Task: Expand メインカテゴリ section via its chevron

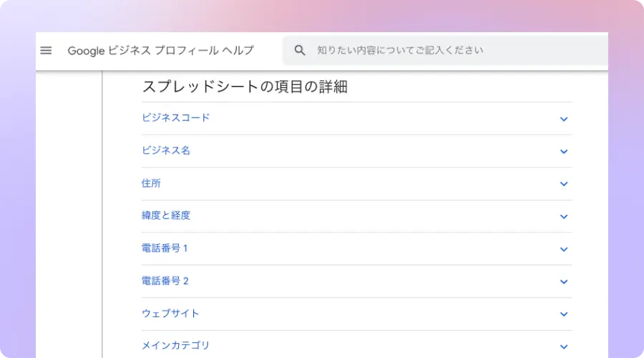Action: tap(564, 347)
